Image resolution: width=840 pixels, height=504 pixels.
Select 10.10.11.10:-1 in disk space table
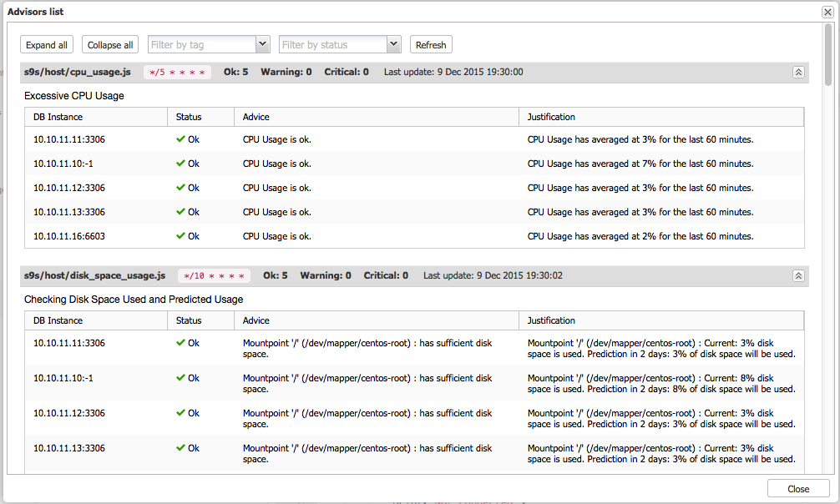(x=63, y=378)
